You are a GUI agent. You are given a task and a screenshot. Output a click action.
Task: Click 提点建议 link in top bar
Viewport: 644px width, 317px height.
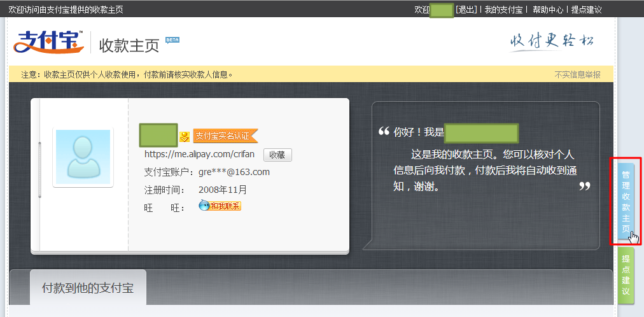click(587, 10)
